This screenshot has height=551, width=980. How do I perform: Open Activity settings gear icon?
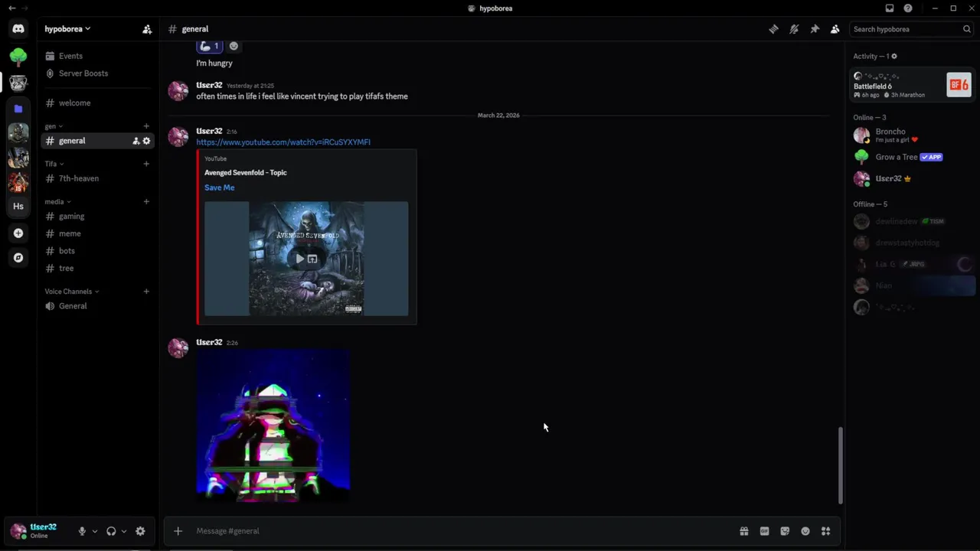pos(894,56)
